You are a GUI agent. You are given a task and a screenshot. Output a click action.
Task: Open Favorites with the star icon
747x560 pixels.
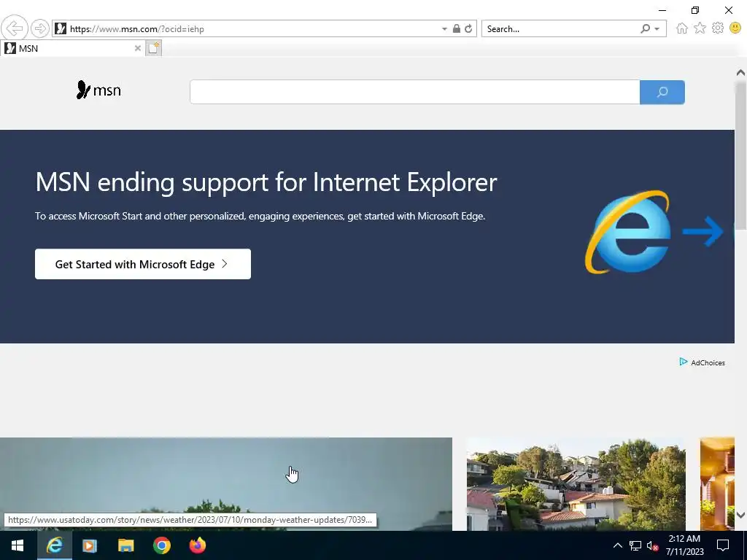(700, 28)
